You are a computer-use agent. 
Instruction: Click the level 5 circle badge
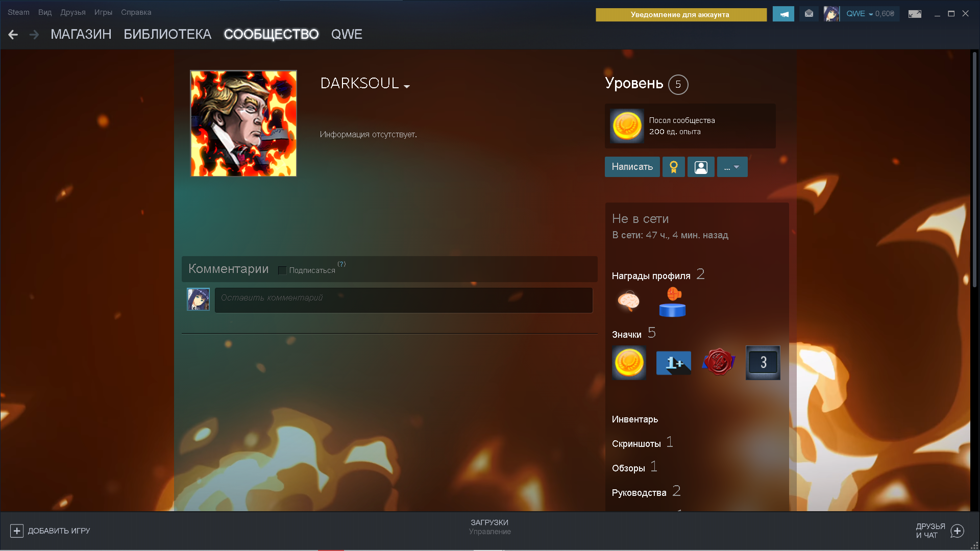(x=678, y=85)
